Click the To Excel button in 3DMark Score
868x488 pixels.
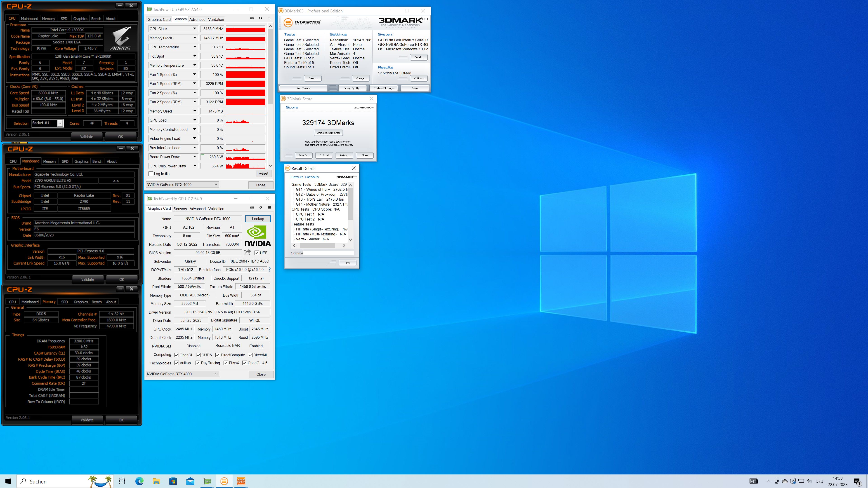pos(324,155)
